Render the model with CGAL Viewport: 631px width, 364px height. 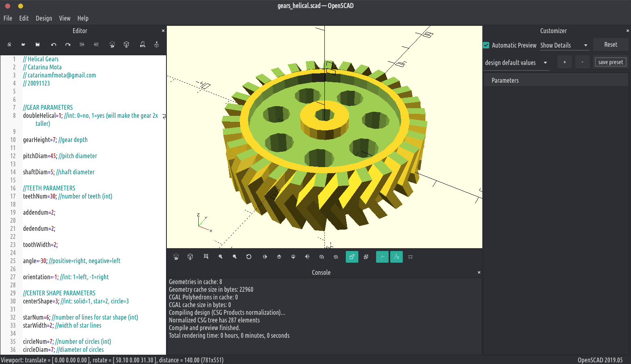point(126,44)
